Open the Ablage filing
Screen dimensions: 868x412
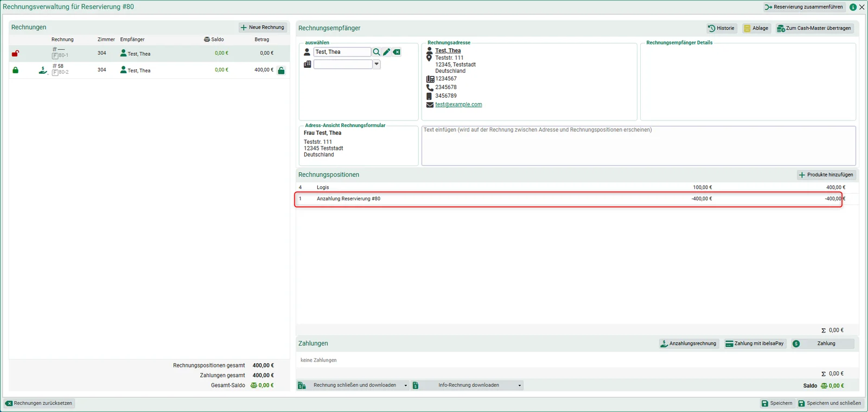coord(756,28)
